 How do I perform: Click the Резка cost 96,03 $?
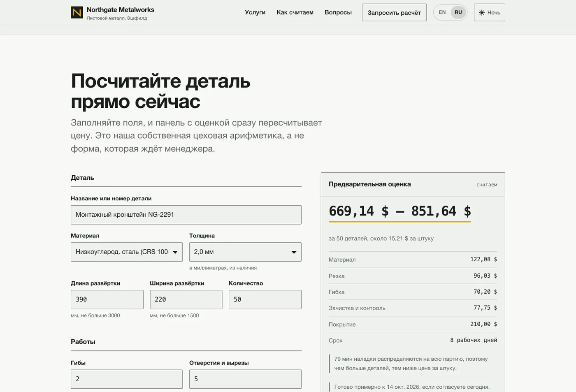pos(485,276)
